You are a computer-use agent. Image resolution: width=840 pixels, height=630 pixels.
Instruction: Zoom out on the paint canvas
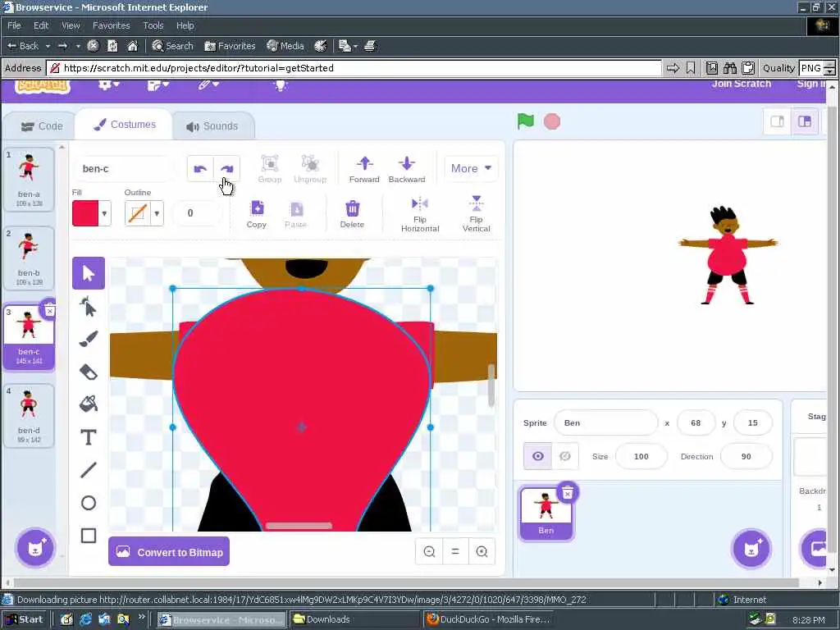(429, 551)
